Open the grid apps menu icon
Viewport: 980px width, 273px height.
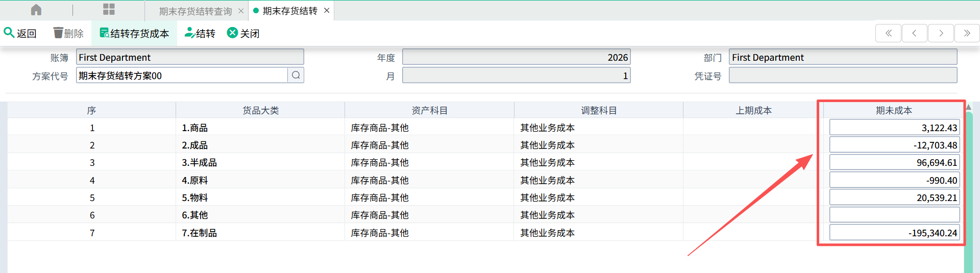[x=109, y=10]
